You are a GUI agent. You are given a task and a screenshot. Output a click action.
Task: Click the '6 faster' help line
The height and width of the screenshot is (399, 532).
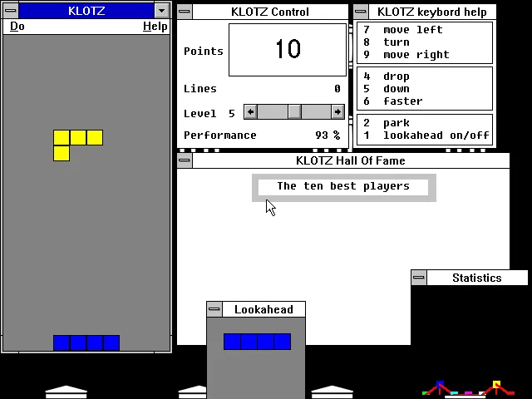pyautogui.click(x=393, y=101)
